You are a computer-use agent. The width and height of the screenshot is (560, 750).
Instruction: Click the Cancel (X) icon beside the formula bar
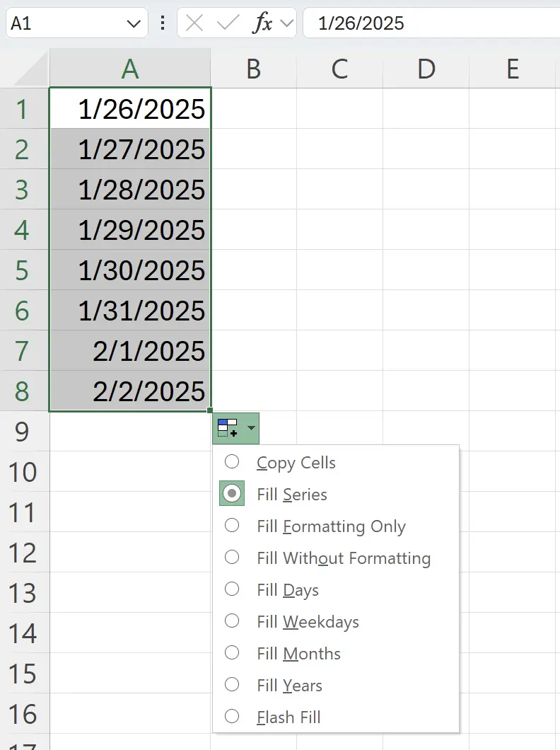(195, 23)
